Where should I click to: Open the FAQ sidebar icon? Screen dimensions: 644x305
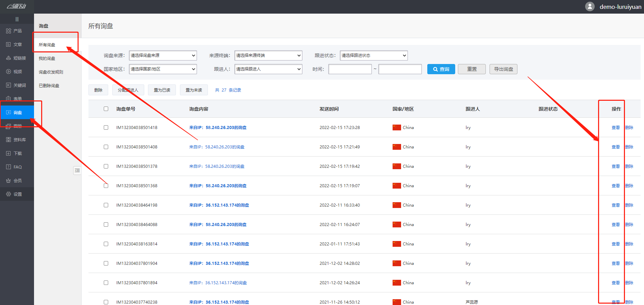(x=9, y=167)
